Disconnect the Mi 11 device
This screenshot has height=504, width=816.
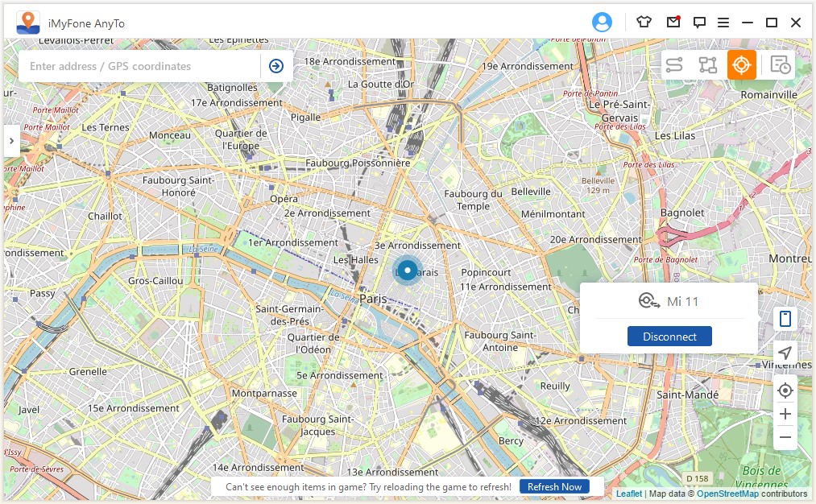(x=669, y=337)
